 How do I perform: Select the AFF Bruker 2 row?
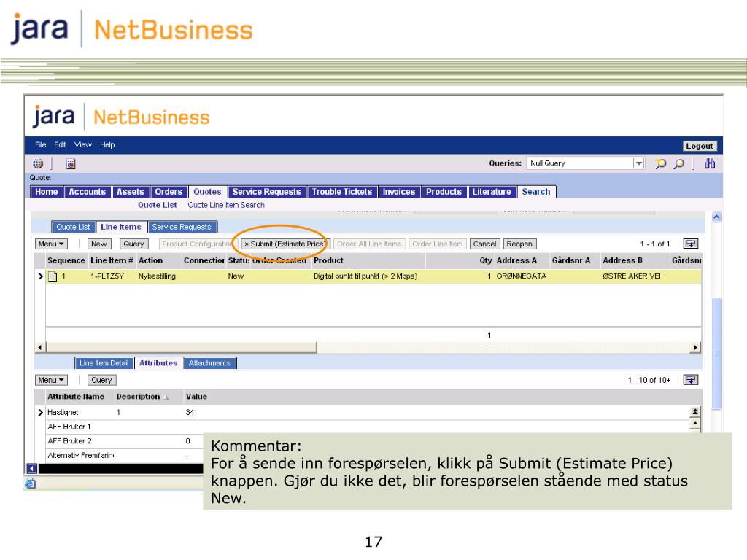point(125,441)
